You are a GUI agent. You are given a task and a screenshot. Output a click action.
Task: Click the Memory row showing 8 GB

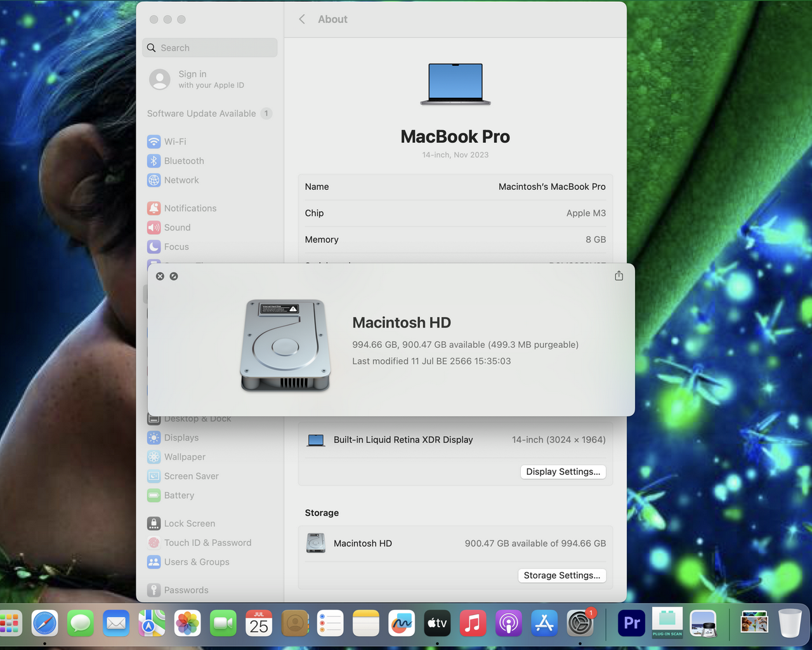coord(455,239)
